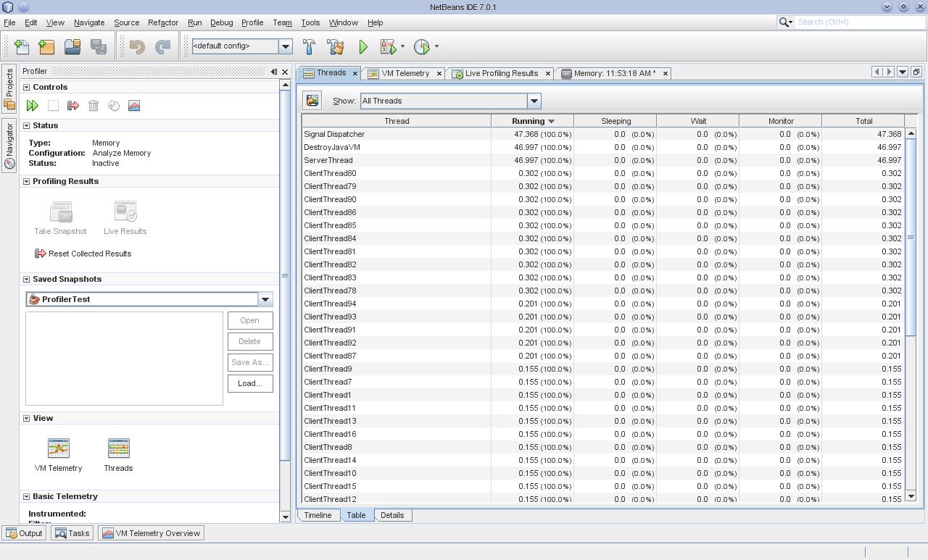Click the Live Results icon
Viewport: 928px width, 560px height.
(125, 212)
